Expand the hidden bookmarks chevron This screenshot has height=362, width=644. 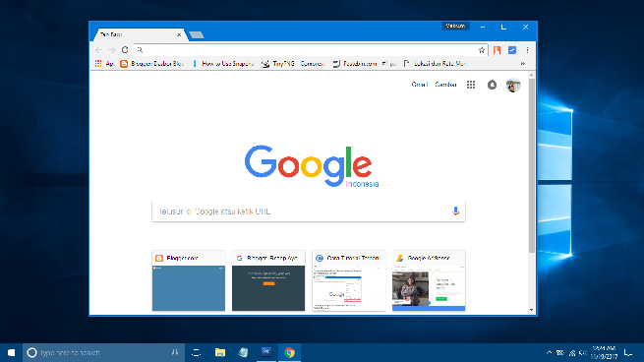tap(523, 64)
